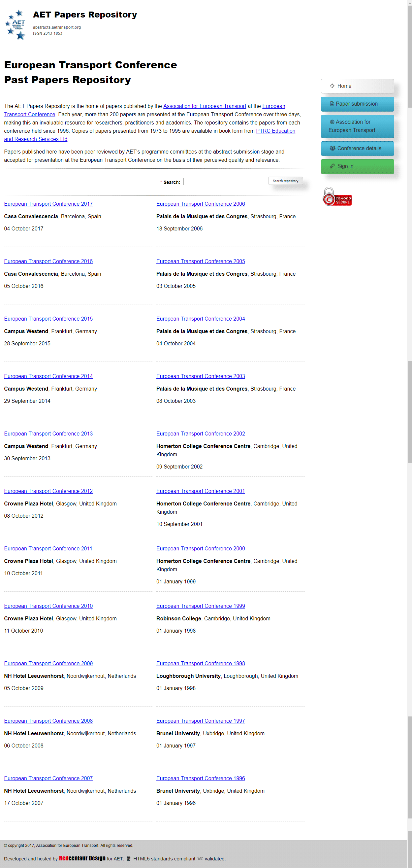412x868 pixels.
Task: Open European Transport Conference 2015
Action: pos(48,319)
